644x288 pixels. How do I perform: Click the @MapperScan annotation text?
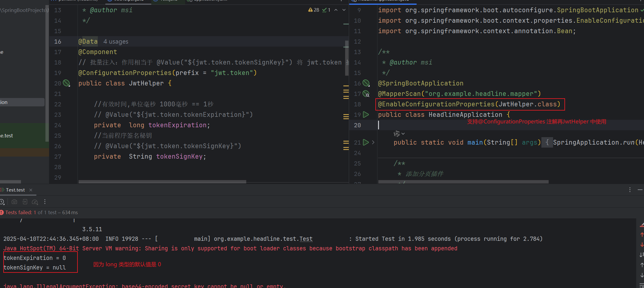click(399, 94)
